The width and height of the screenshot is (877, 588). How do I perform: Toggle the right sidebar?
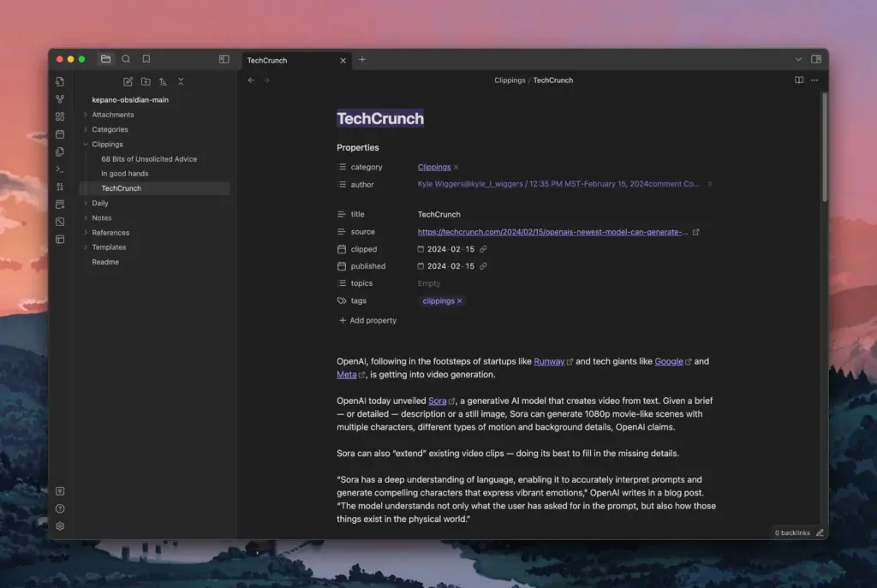pos(816,59)
